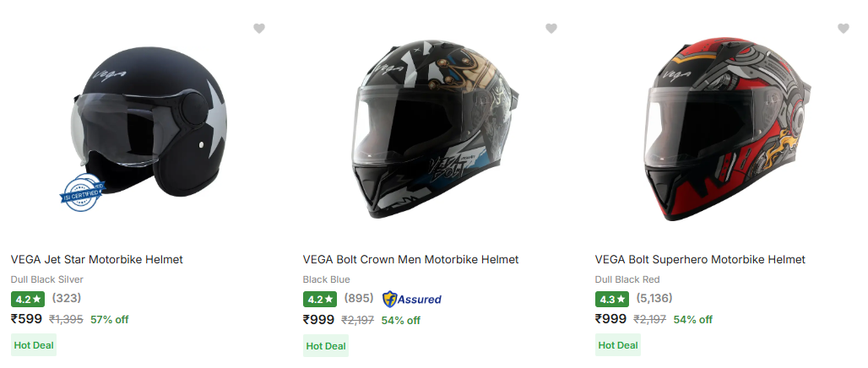Click 4.3 star rating of Bolt Superhero helmet
868x368 pixels.
(612, 299)
